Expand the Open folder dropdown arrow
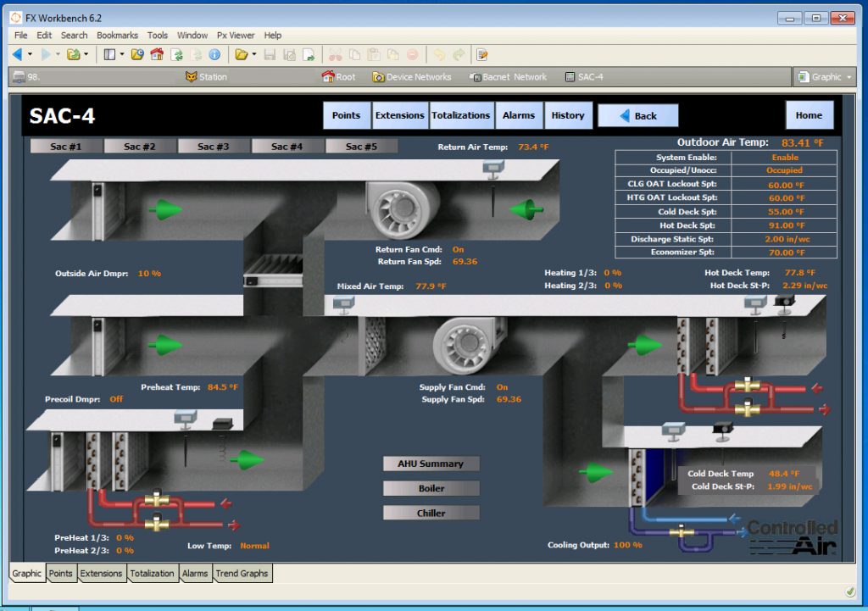This screenshot has height=611, width=868. click(254, 54)
